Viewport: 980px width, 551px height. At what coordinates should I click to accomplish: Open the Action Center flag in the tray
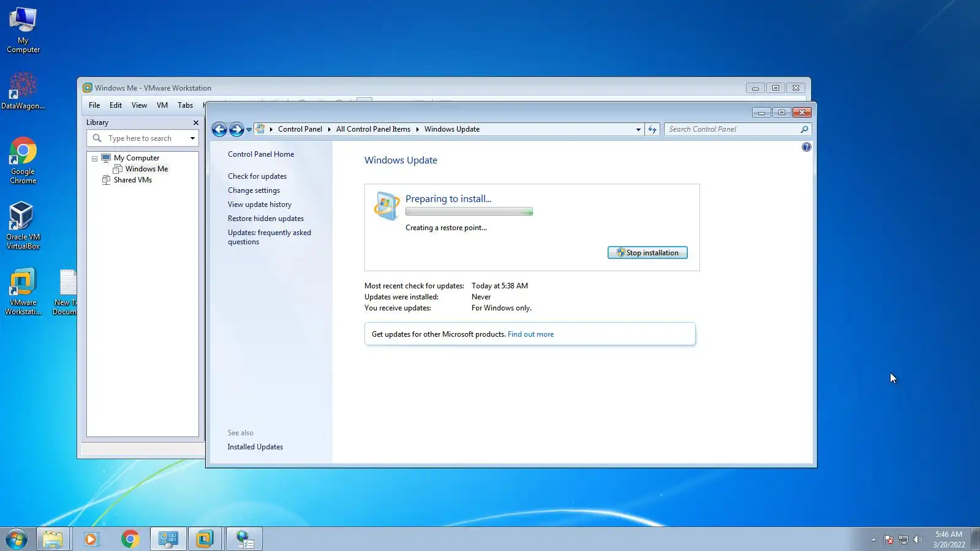click(x=889, y=539)
